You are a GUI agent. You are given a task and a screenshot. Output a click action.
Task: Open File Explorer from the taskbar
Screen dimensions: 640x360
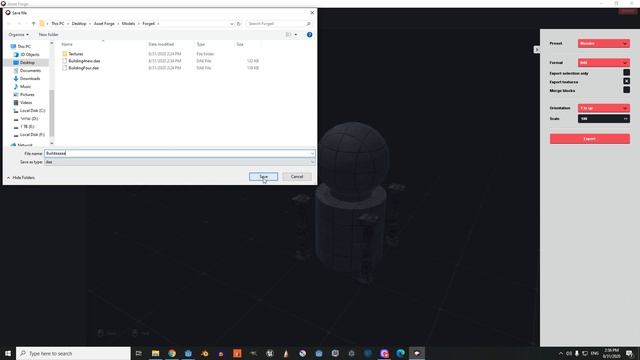[156, 353]
